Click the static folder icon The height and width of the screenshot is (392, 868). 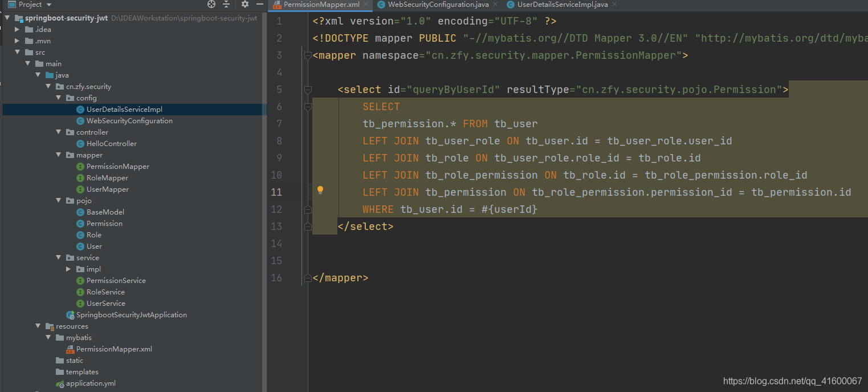(60, 360)
